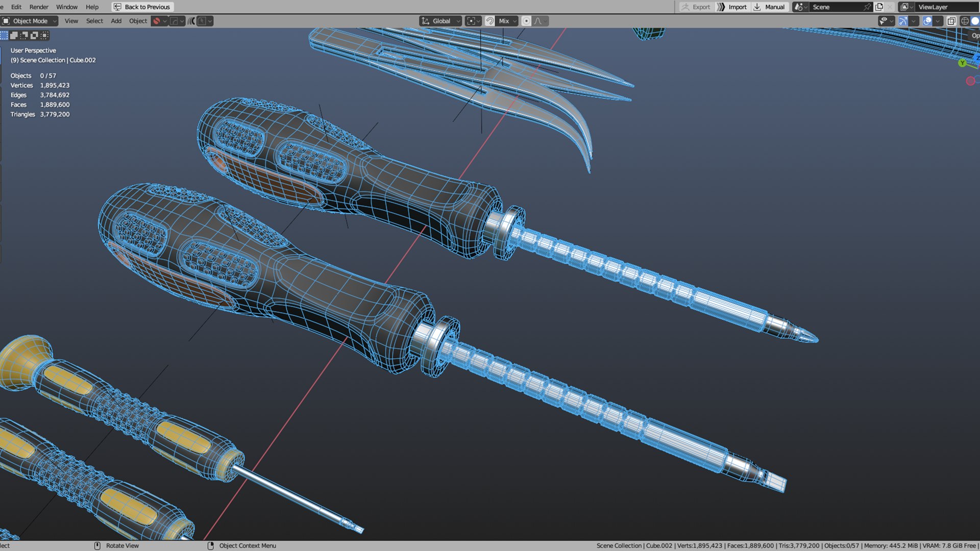Screen dimensions: 980x551
Task: Open the Window menu
Action: click(x=67, y=7)
